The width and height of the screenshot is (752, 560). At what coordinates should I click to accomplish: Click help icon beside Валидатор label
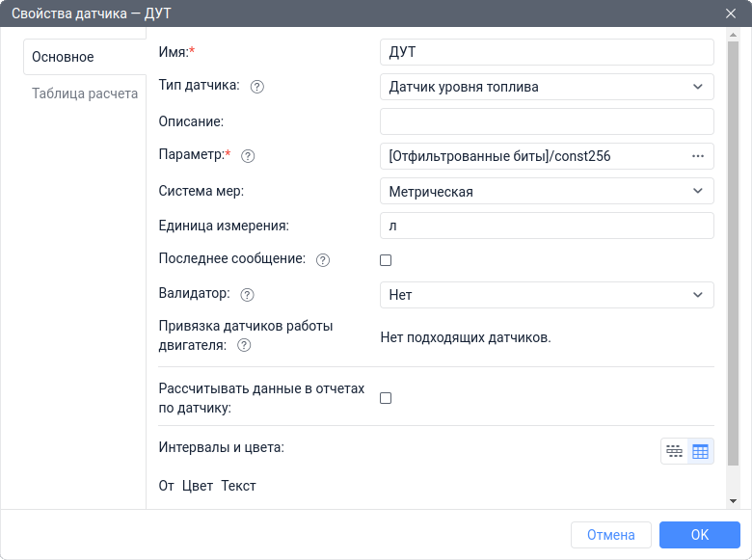(x=247, y=295)
